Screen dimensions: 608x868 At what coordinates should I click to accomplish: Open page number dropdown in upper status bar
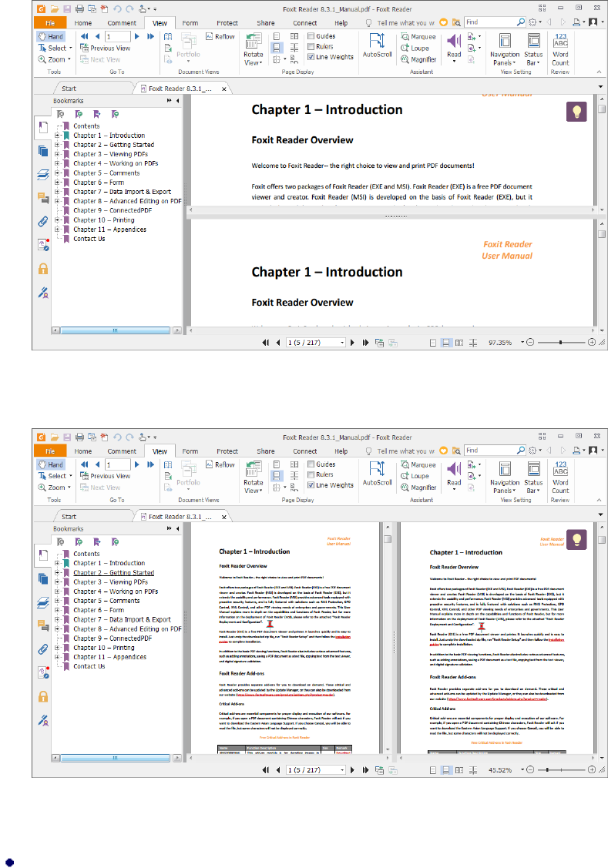[342, 343]
